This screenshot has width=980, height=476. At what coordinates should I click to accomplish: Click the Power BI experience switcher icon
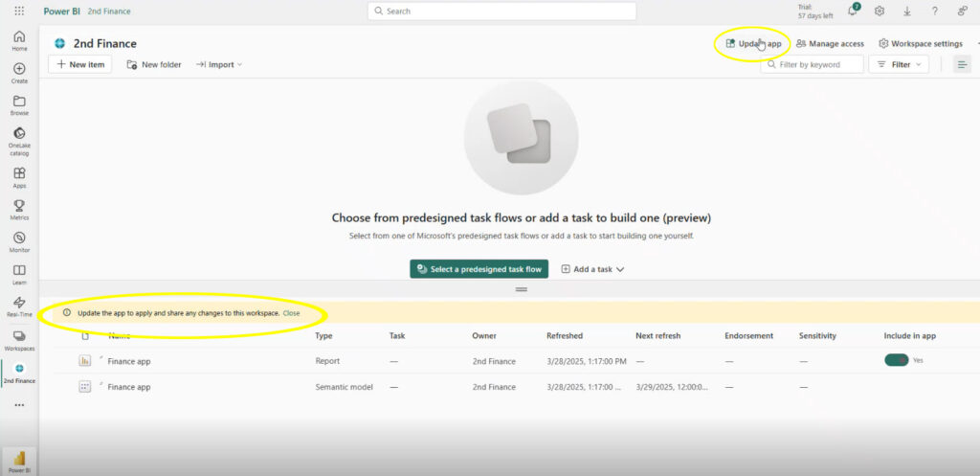tap(19, 462)
